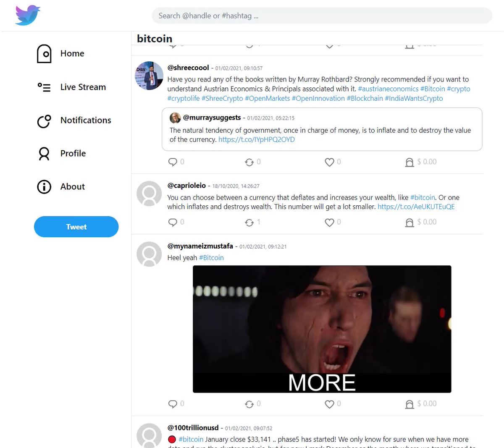Retweet the @mynameizmustafa tweet
This screenshot has width=504, height=448.
(x=249, y=404)
